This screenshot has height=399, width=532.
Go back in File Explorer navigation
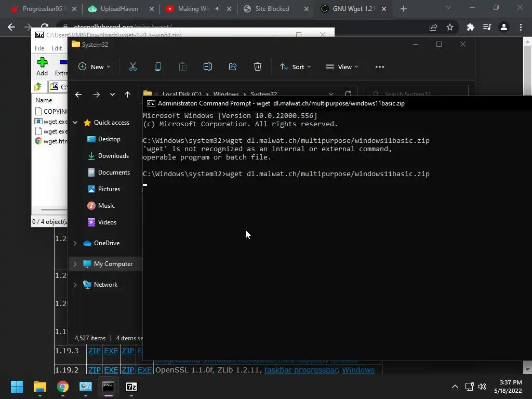click(x=78, y=95)
